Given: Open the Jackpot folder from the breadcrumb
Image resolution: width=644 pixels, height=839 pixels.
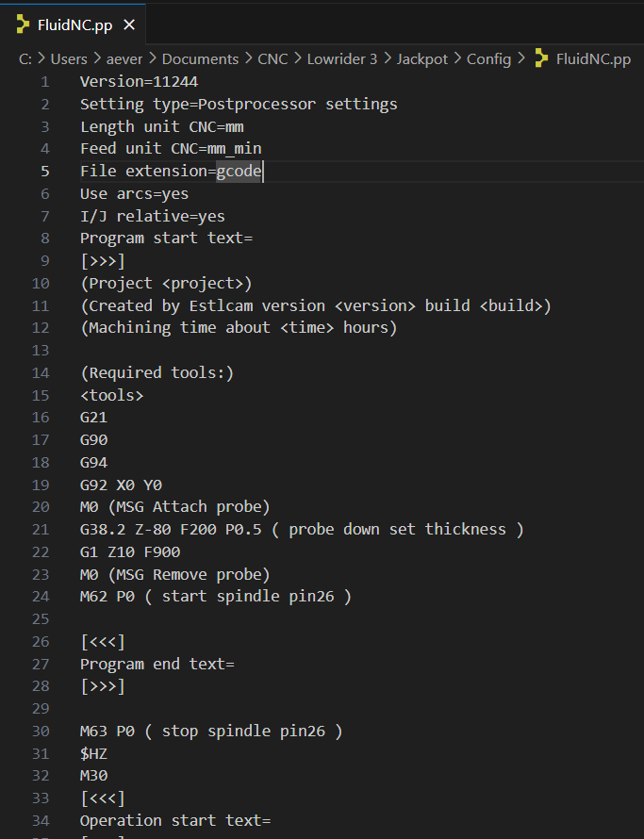Looking at the screenshot, I should tap(421, 58).
